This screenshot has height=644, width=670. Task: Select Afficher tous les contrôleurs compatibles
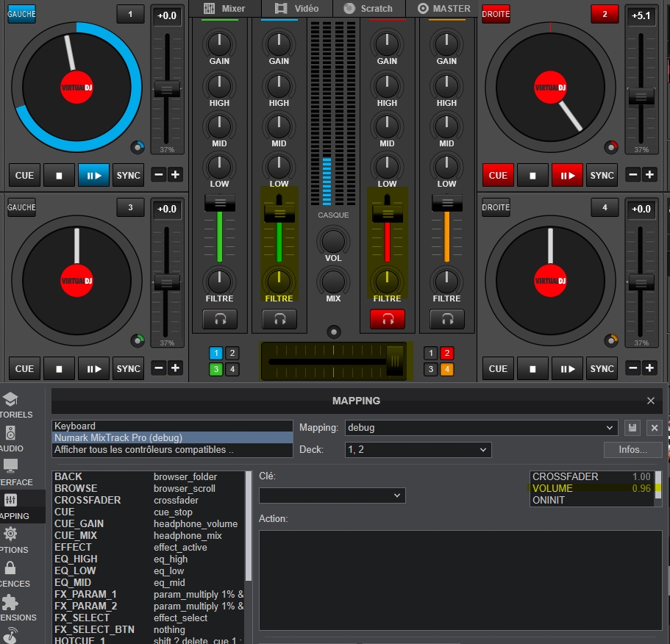point(172,450)
